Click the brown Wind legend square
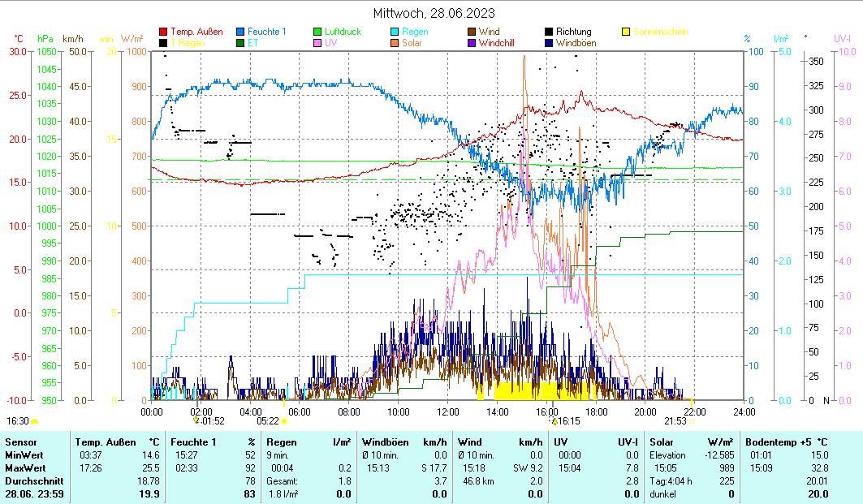The image size is (863, 504). pos(472,32)
